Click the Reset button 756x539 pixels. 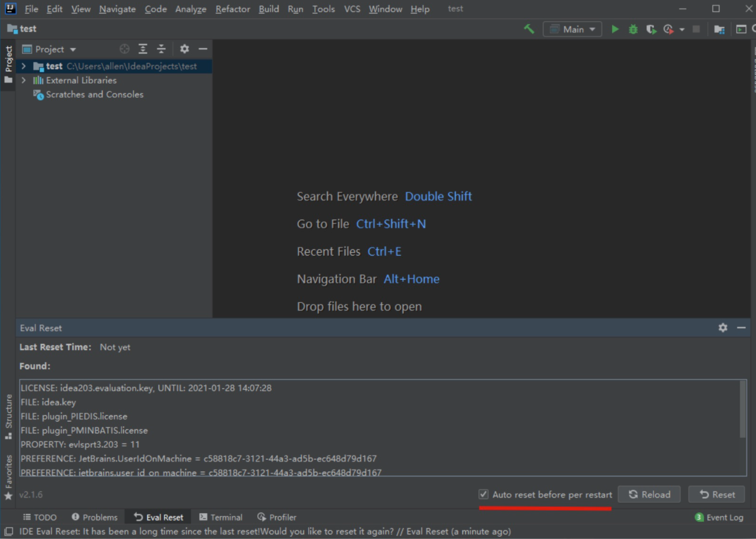tap(717, 494)
